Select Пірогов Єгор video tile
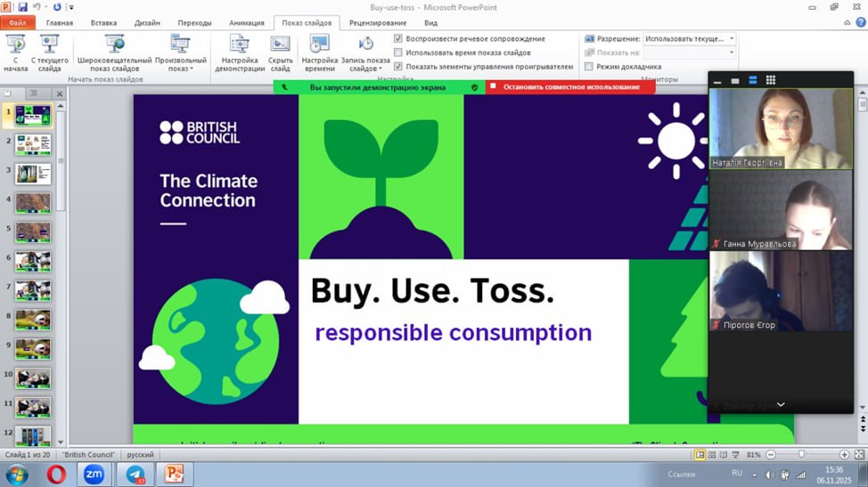Screen dimensions: 868x487 click(x=781, y=291)
